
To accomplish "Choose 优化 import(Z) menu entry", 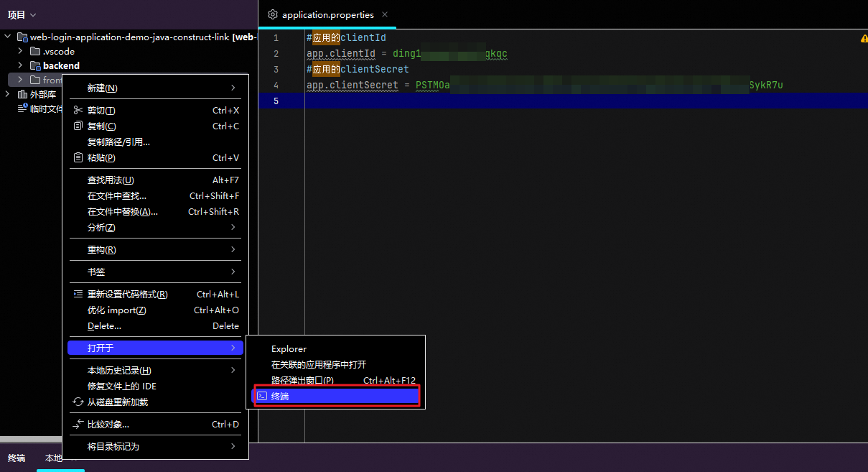I will pyautogui.click(x=156, y=310).
